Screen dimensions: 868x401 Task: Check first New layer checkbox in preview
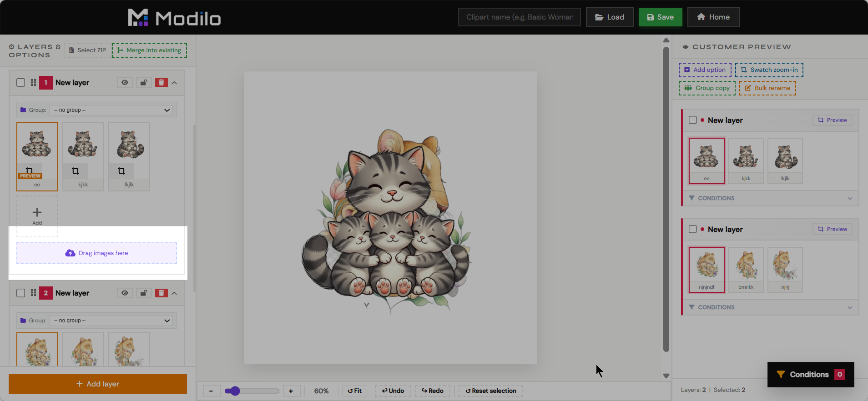click(x=693, y=120)
